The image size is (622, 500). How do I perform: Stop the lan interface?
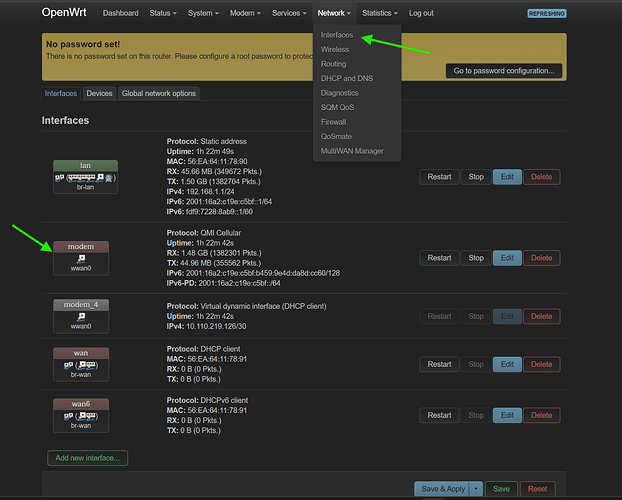coord(476,177)
